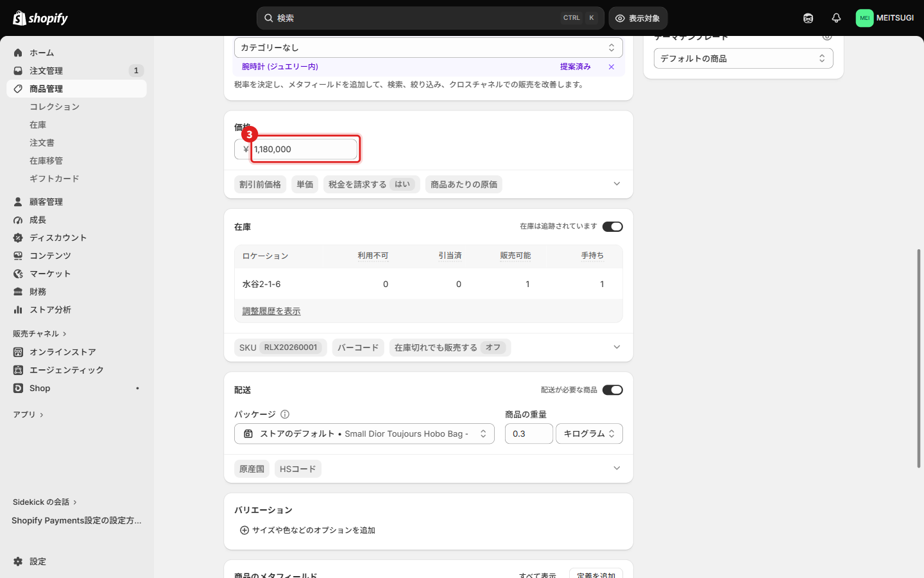The image size is (924, 578).
Task: Click the ディスカウント badge icon
Action: pyautogui.click(x=18, y=238)
